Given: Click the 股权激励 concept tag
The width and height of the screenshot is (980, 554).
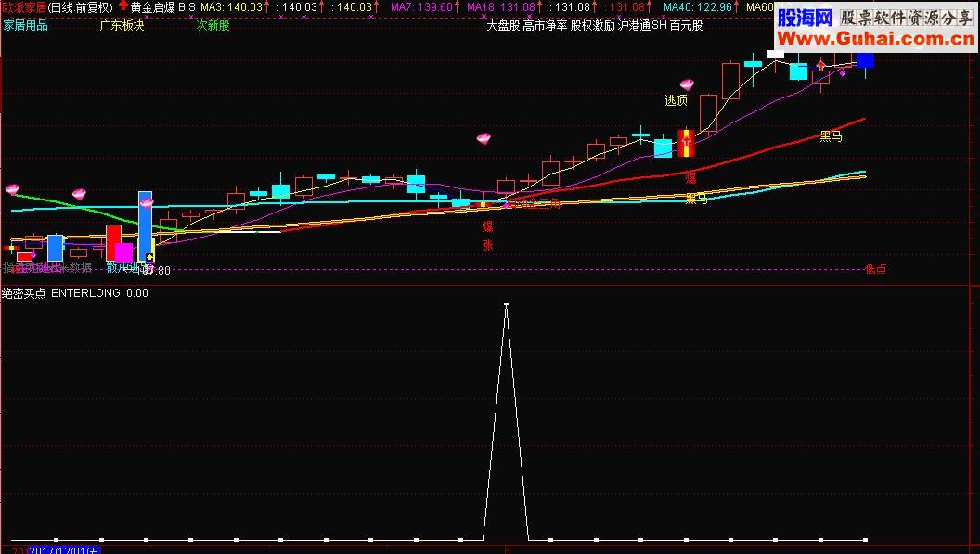Looking at the screenshot, I should click(x=592, y=26).
